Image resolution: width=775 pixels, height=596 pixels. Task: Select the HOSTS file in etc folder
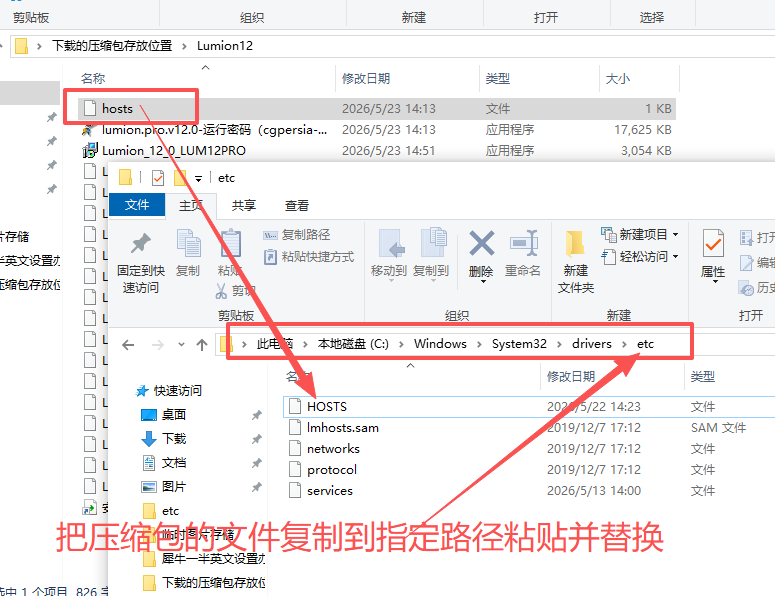pyautogui.click(x=327, y=407)
